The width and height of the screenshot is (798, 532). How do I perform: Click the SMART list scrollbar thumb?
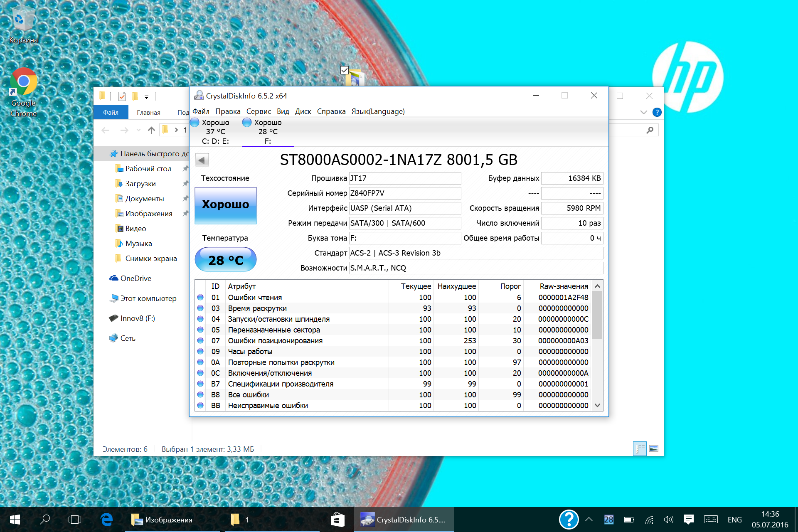[597, 315]
